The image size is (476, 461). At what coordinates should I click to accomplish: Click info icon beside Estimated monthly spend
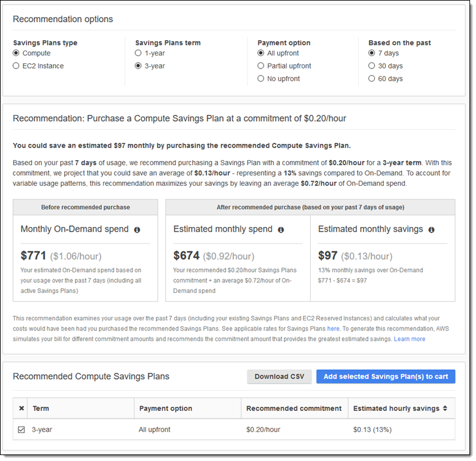(x=281, y=229)
